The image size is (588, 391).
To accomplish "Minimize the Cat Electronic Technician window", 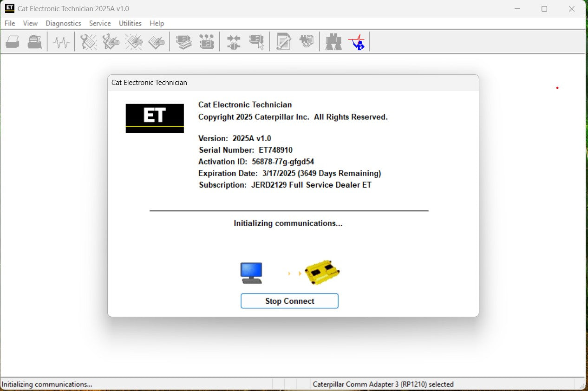I will coord(517,9).
